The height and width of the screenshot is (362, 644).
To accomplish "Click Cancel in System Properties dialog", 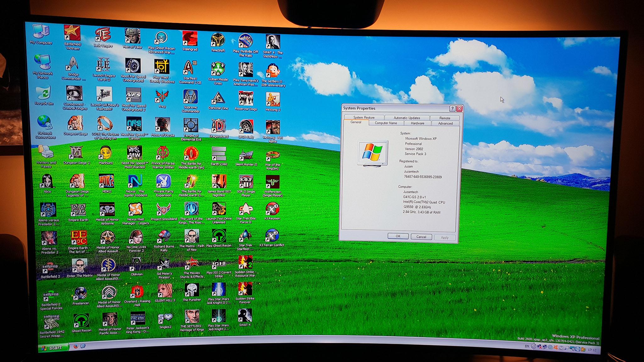I will pos(421,237).
